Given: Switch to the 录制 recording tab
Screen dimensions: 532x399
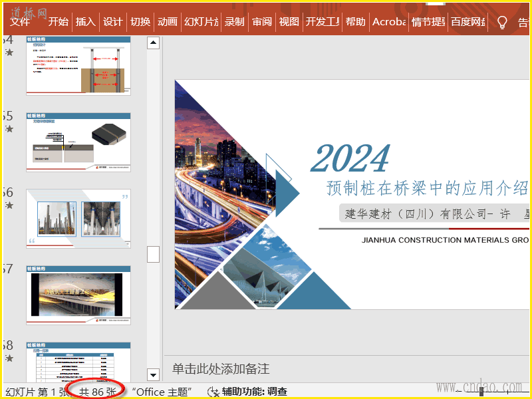Looking at the screenshot, I should coord(235,22).
